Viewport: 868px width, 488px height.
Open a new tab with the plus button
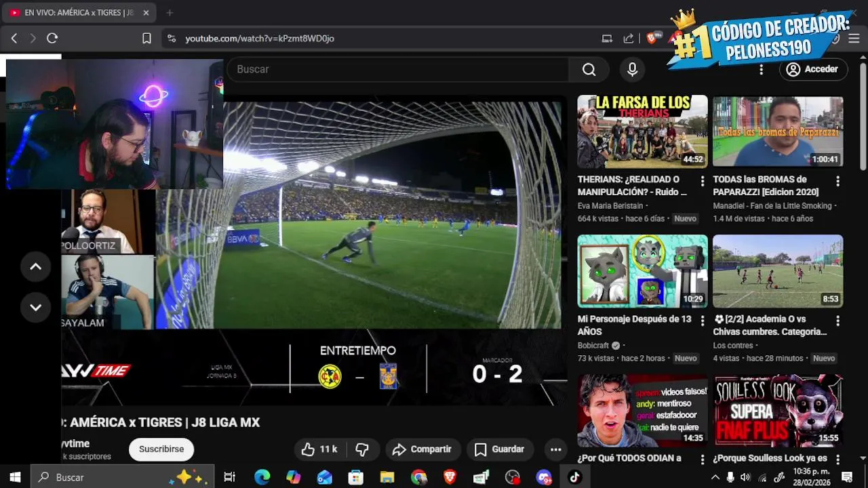coord(170,12)
